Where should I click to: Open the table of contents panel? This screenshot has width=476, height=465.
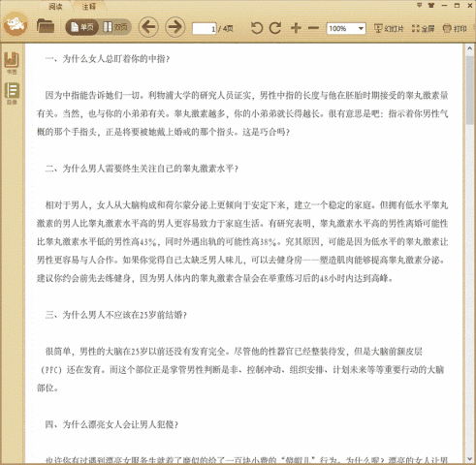[x=12, y=93]
